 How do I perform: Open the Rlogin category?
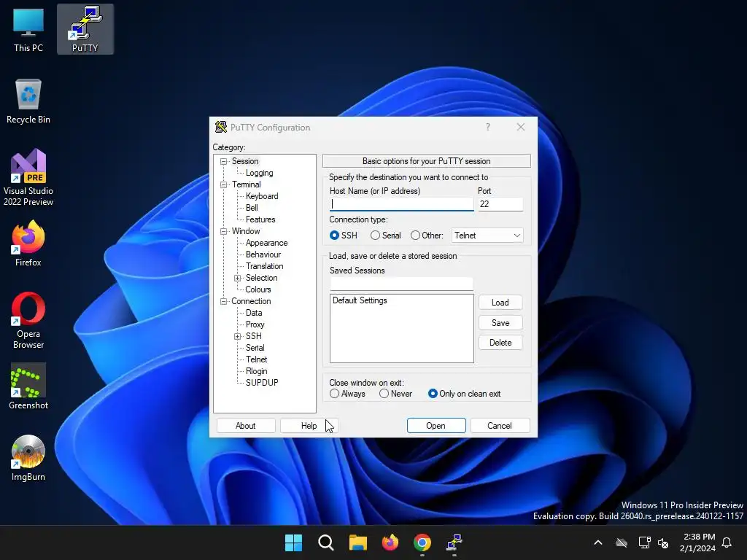pyautogui.click(x=256, y=371)
